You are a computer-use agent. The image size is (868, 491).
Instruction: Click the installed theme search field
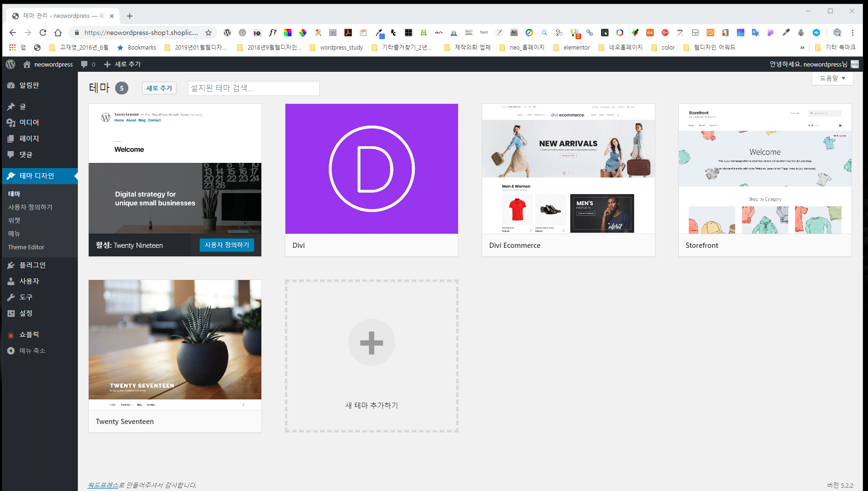(x=253, y=88)
